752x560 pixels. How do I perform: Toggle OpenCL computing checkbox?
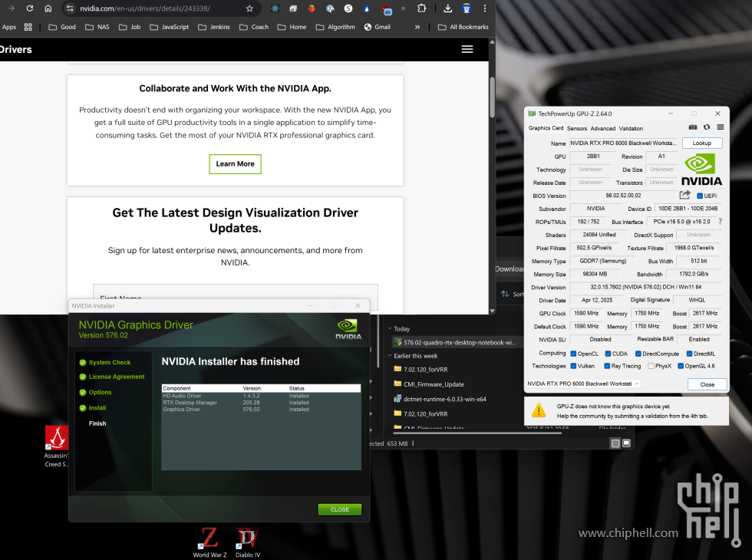573,354
